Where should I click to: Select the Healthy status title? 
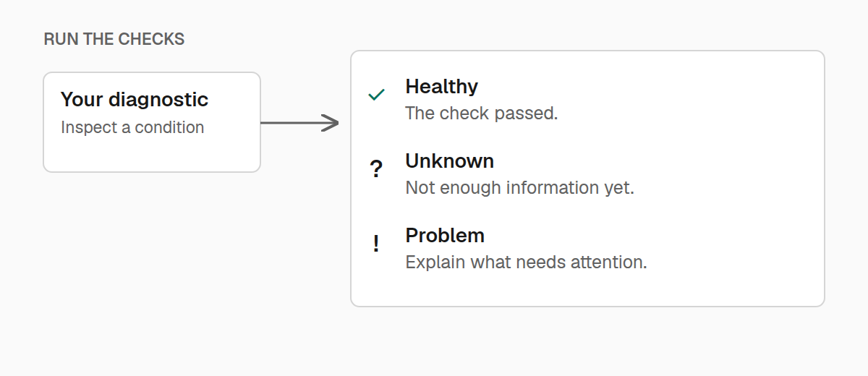click(441, 87)
